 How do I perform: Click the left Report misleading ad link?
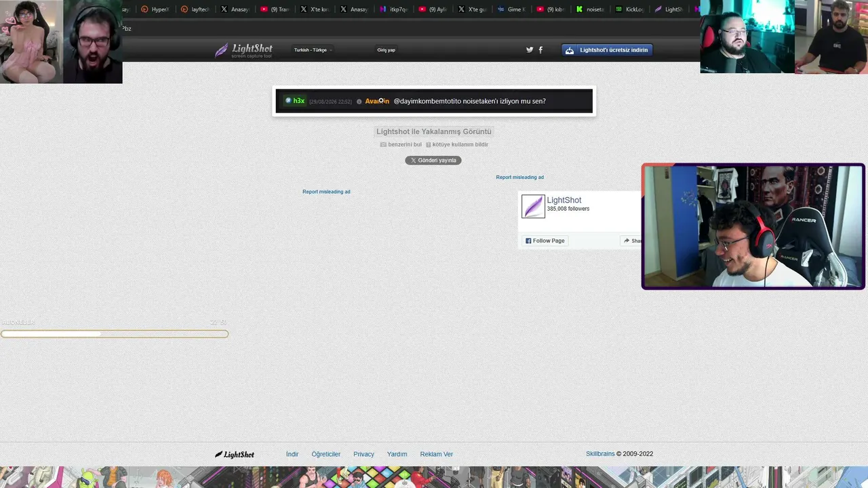[326, 192]
